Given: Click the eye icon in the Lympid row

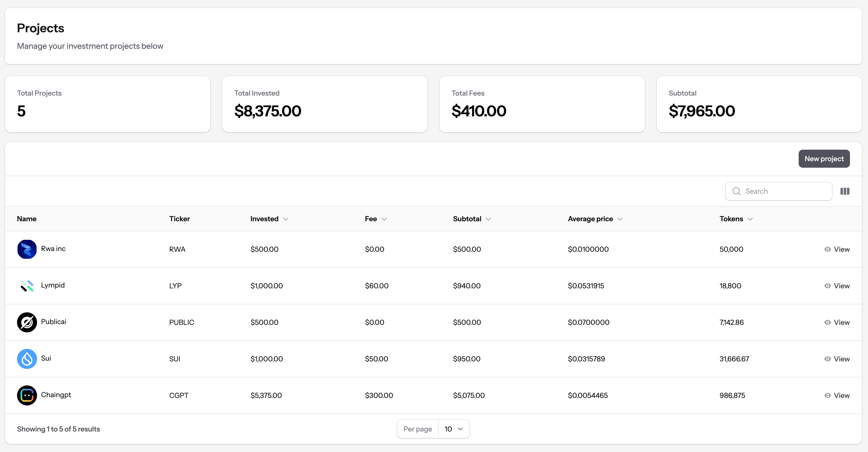Looking at the screenshot, I should pos(827,286).
